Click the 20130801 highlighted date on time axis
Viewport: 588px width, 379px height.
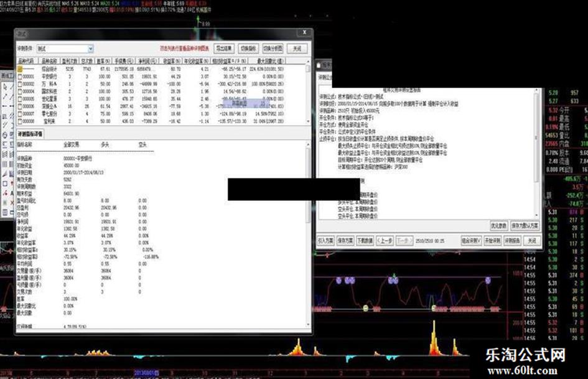pos(147,373)
